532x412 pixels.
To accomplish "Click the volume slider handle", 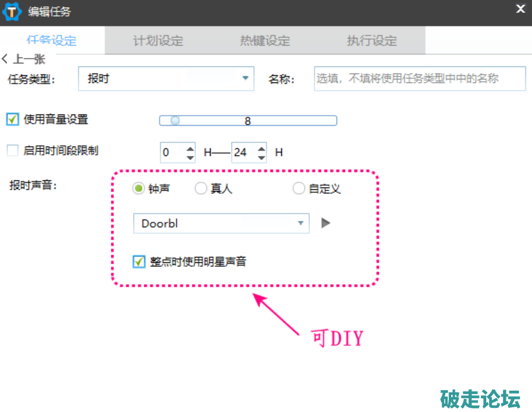I will click(175, 121).
